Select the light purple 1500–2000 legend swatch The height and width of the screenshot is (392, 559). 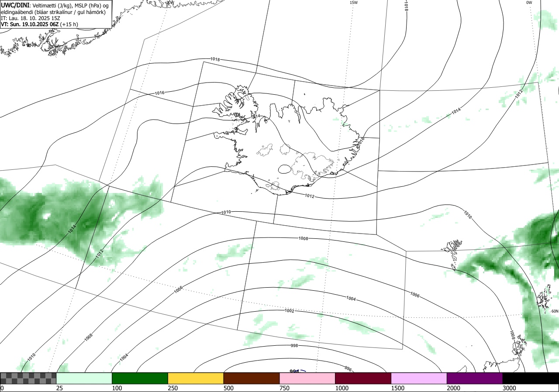[419, 378]
